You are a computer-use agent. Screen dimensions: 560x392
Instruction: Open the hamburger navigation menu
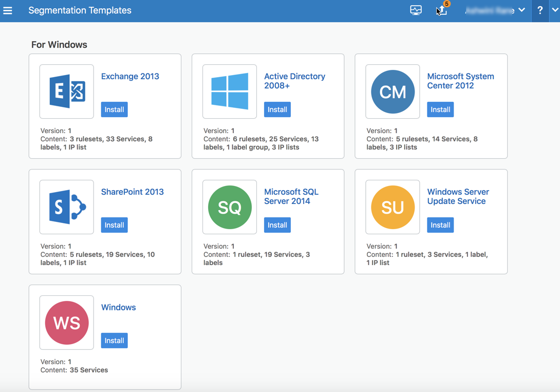pyautogui.click(x=8, y=11)
